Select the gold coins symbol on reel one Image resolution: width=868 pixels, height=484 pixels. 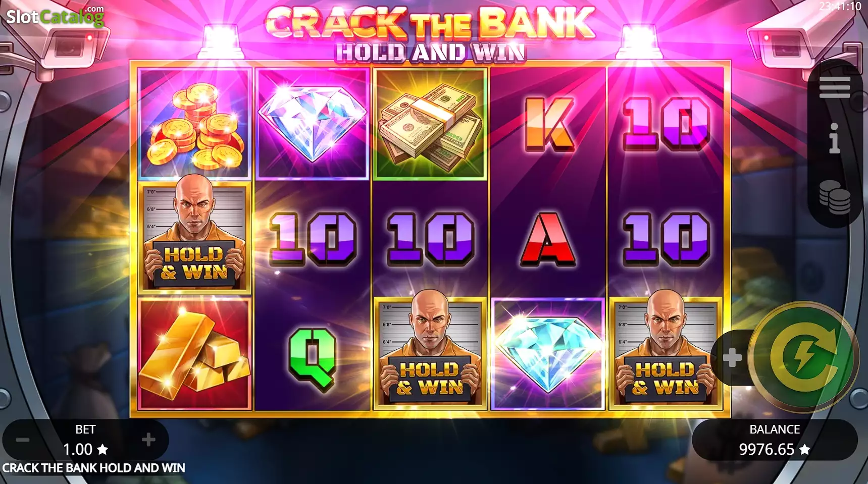194,124
